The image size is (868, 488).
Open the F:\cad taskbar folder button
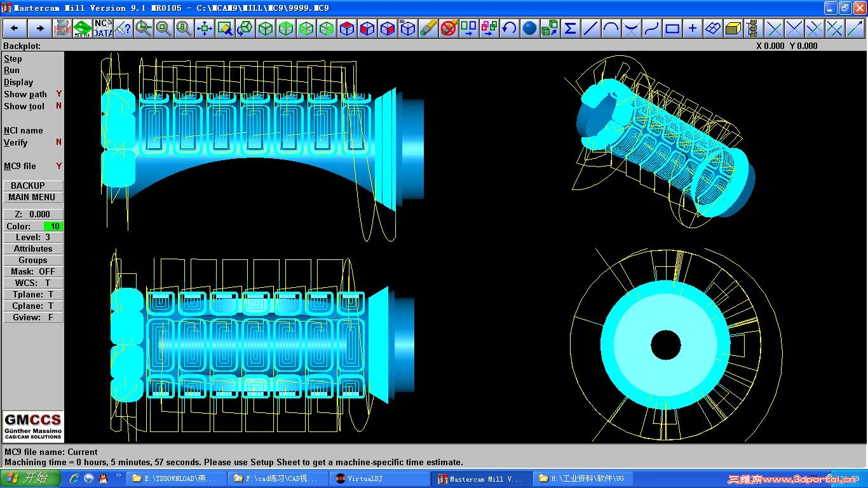pos(277,479)
